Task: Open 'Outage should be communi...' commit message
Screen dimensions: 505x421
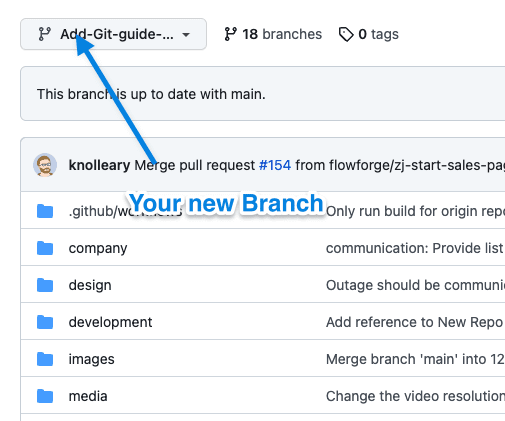Action: click(x=415, y=285)
